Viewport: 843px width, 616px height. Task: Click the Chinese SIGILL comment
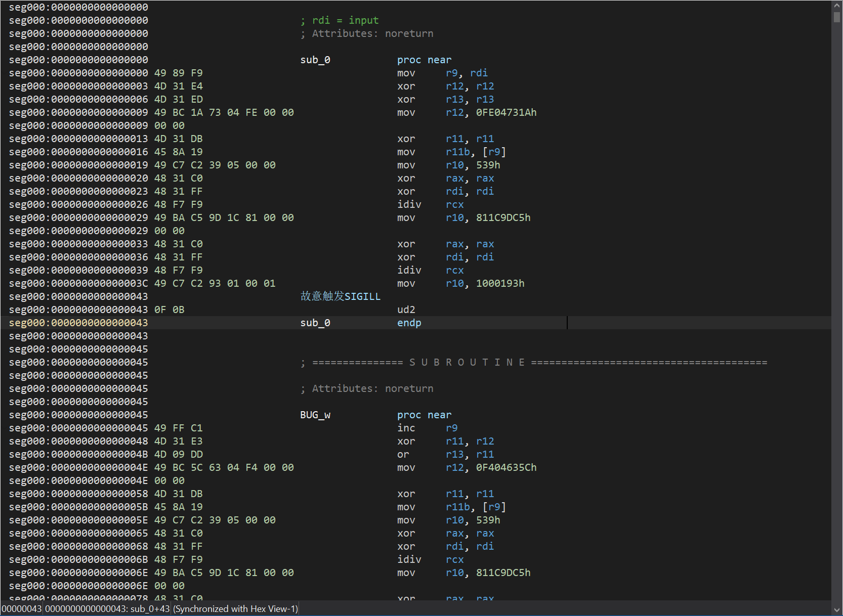pos(340,296)
